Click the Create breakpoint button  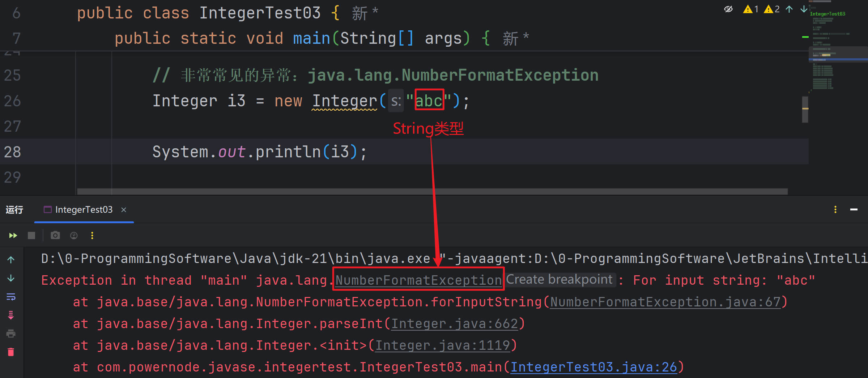(x=559, y=280)
